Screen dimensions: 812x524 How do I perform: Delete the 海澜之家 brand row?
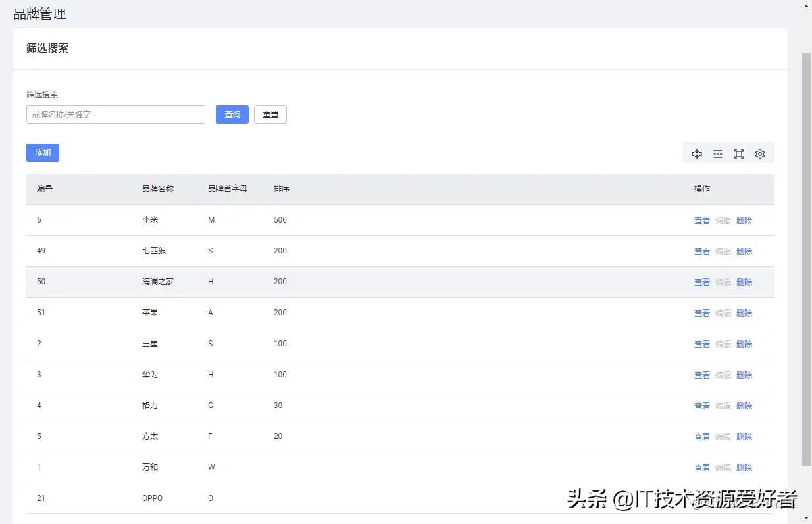[x=744, y=282]
